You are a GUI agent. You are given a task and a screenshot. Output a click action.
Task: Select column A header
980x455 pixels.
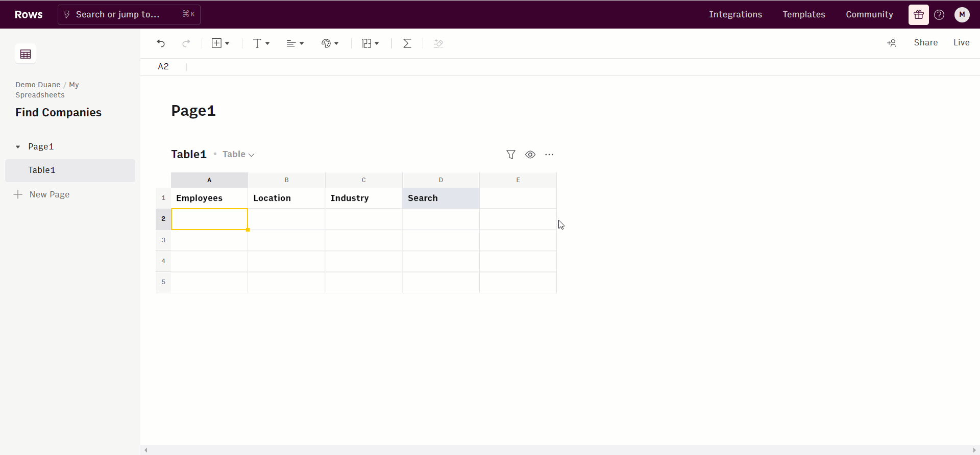209,180
